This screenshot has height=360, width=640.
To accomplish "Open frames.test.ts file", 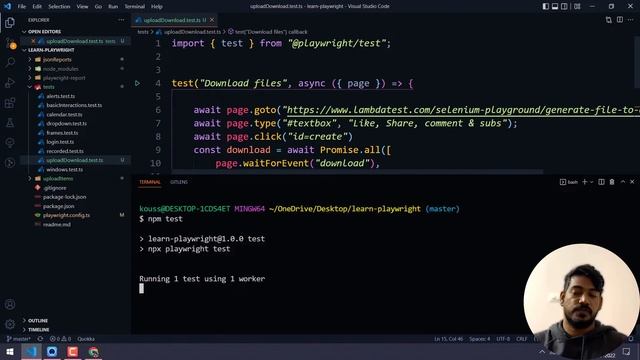I will point(62,133).
